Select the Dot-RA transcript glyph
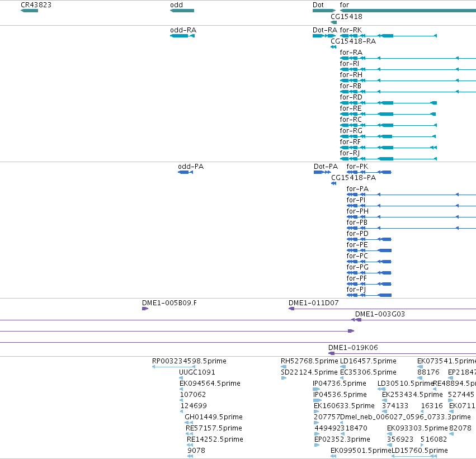This screenshot has width=476, height=459. [324, 36]
